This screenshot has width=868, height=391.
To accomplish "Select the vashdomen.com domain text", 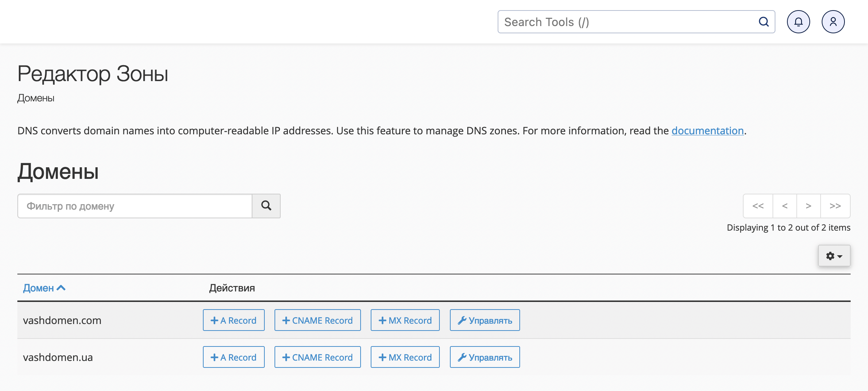I will point(62,320).
